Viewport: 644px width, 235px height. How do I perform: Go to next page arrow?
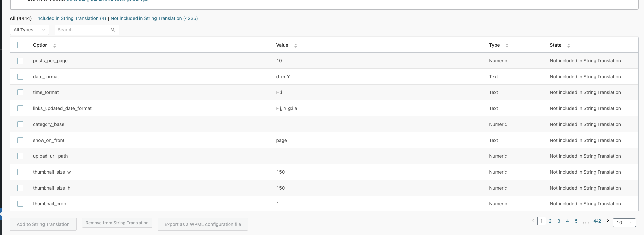(x=608, y=221)
